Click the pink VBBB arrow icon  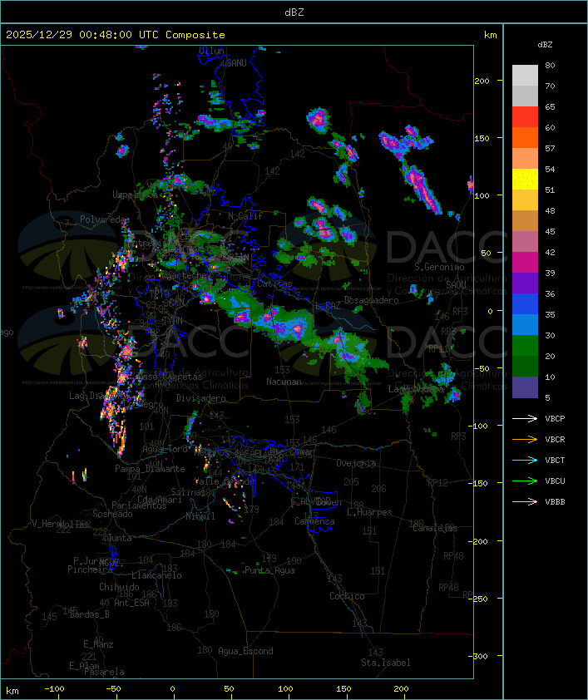click(525, 501)
